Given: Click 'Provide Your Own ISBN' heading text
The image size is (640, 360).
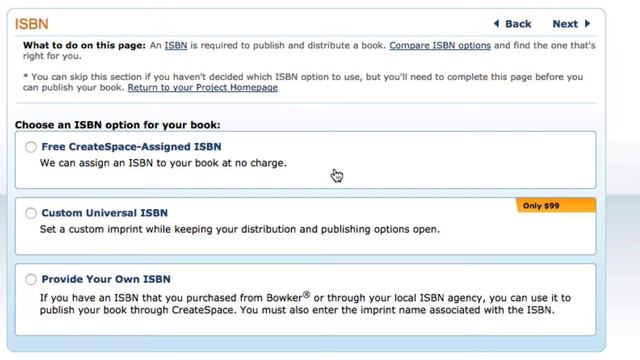Looking at the screenshot, I should tap(106, 279).
